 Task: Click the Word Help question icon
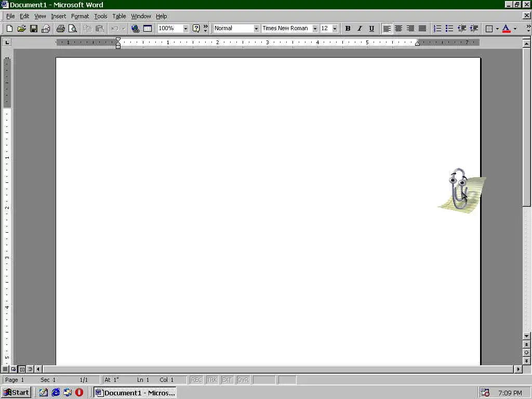pos(196,29)
